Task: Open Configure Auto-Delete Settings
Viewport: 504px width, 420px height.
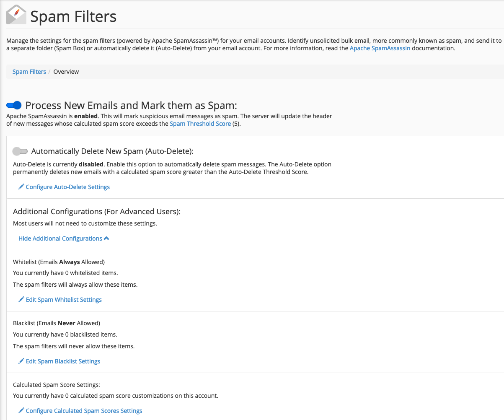Action: 68,187
